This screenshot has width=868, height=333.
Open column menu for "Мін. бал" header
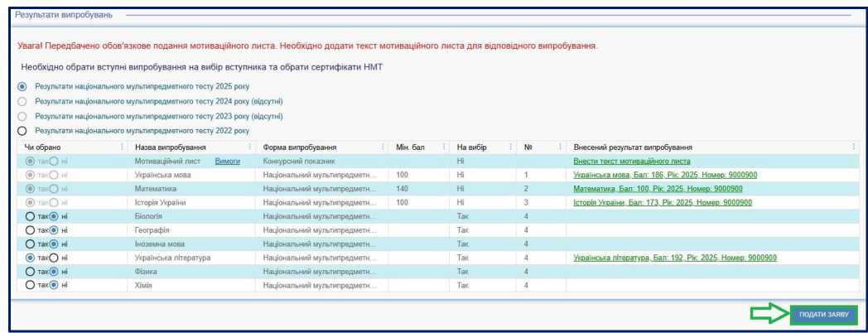pyautogui.click(x=444, y=147)
